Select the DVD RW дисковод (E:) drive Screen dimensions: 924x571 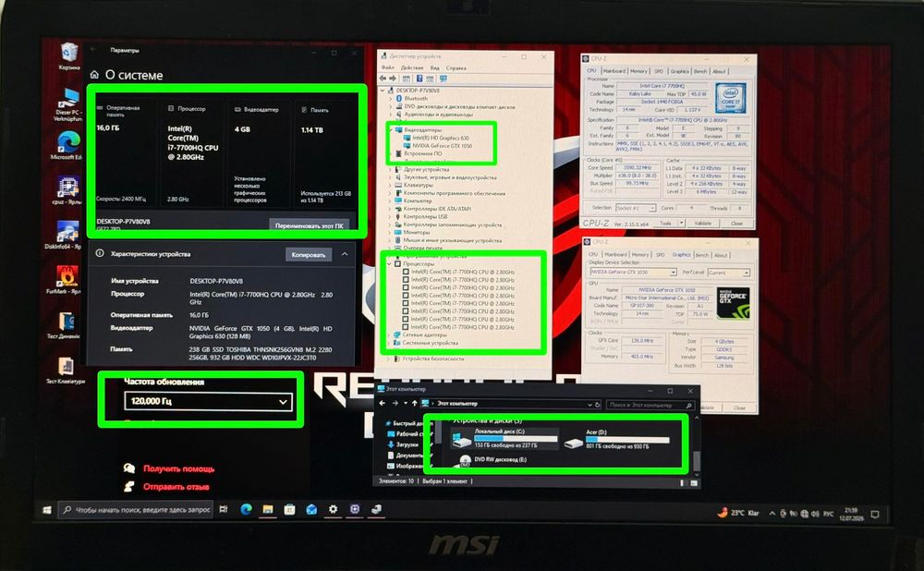[492, 459]
